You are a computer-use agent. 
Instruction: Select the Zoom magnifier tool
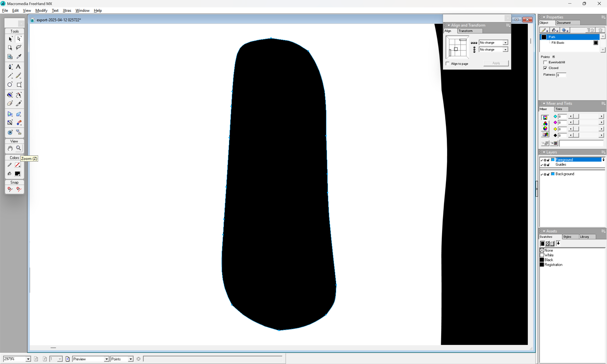click(19, 148)
